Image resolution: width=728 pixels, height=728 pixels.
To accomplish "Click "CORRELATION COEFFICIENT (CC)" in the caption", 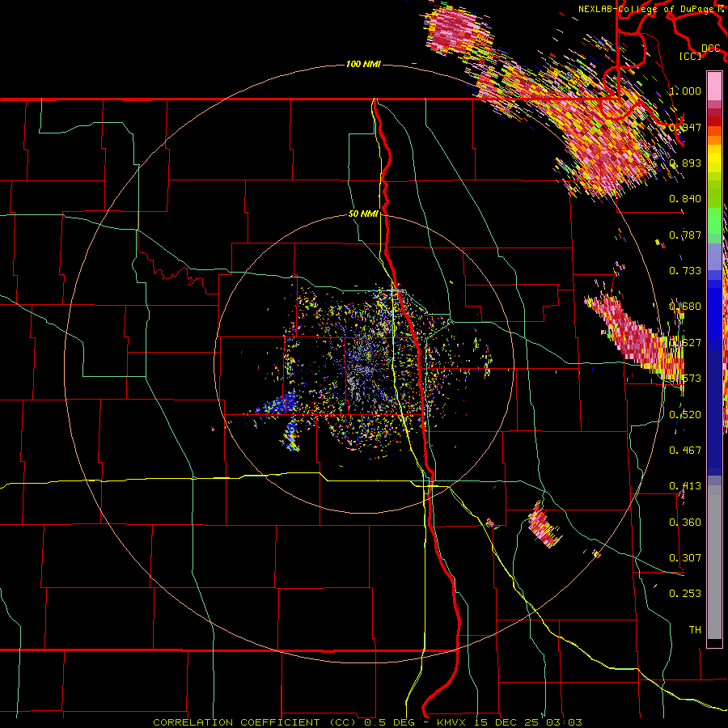I will pyautogui.click(x=255, y=722).
